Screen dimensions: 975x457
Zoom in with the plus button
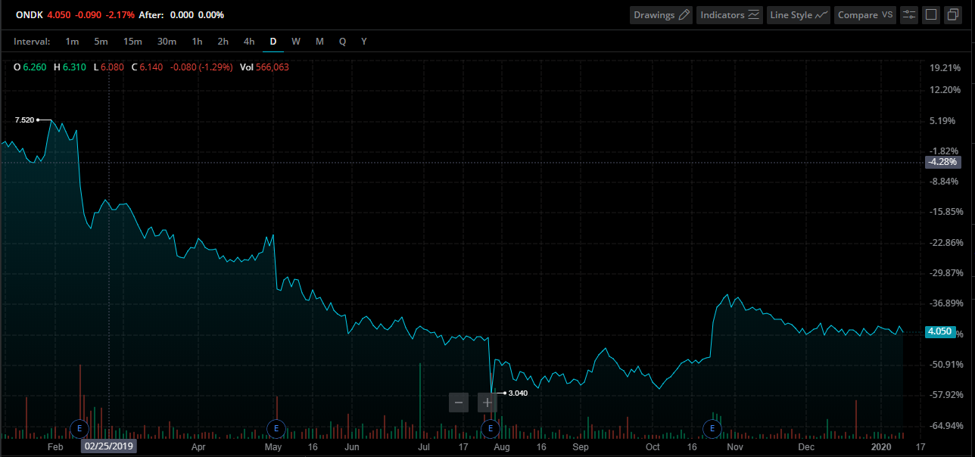[487, 402]
